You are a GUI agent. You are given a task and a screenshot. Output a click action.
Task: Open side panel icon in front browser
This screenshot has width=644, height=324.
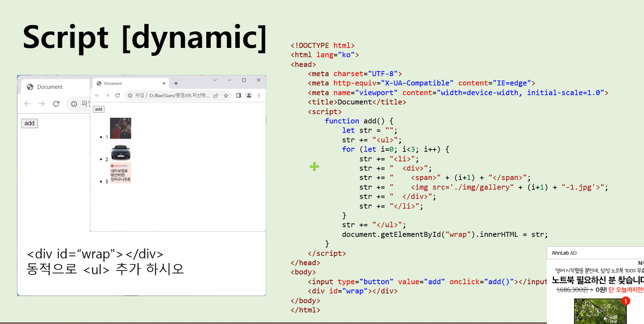point(239,96)
